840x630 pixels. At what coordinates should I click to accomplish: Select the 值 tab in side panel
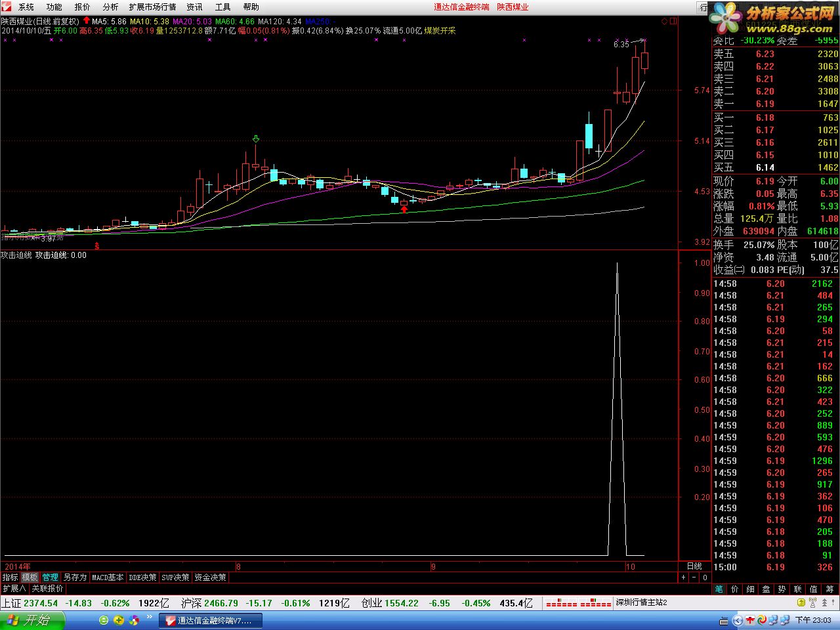click(x=814, y=589)
